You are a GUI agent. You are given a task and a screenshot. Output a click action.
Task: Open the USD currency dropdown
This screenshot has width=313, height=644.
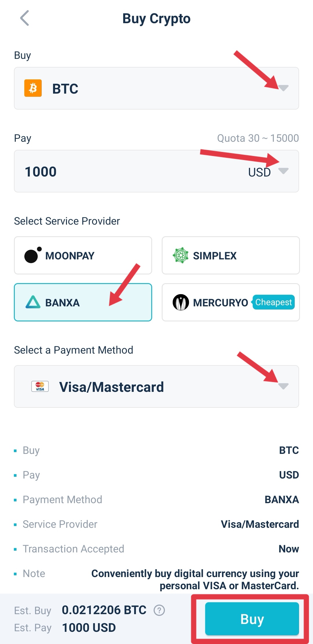click(283, 171)
